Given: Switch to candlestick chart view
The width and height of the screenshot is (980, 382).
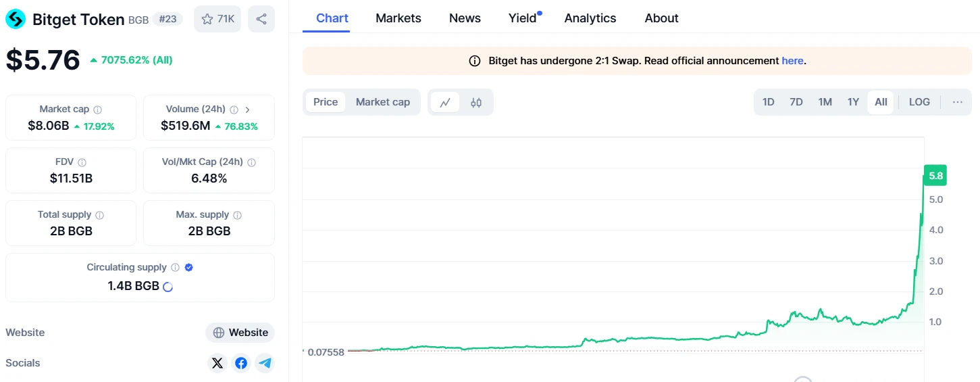Looking at the screenshot, I should pyautogui.click(x=476, y=102).
